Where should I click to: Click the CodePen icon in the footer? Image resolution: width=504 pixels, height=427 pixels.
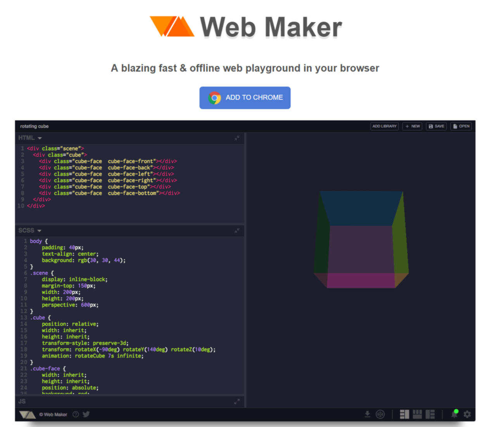point(380,414)
